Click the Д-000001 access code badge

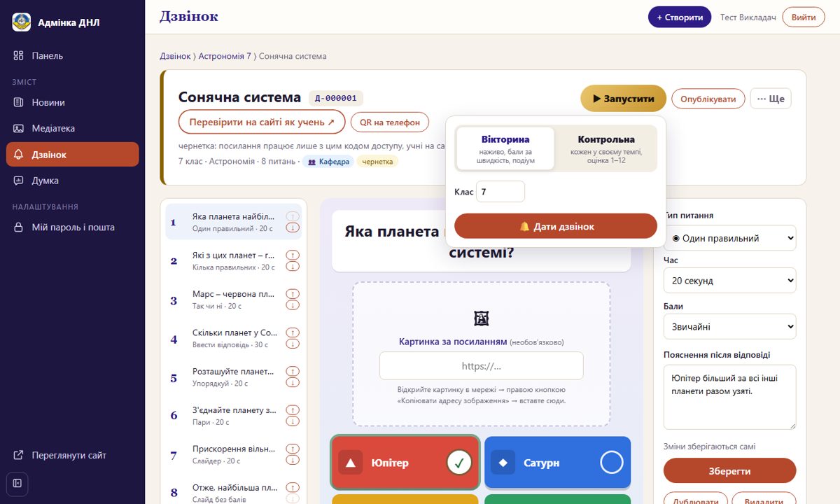coord(336,98)
